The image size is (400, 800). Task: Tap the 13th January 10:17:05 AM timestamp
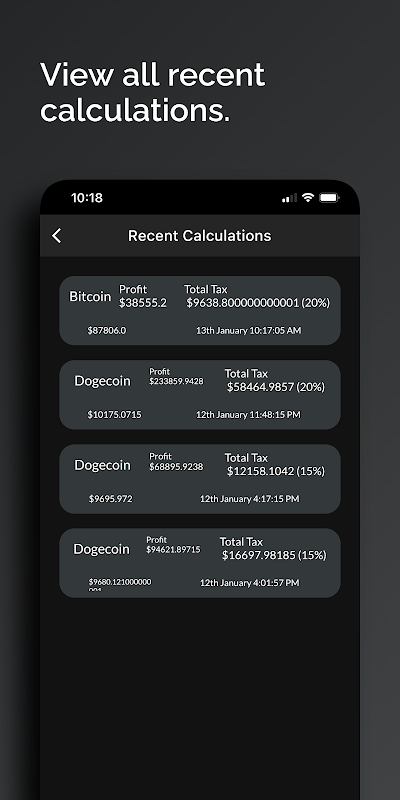[x=248, y=331]
